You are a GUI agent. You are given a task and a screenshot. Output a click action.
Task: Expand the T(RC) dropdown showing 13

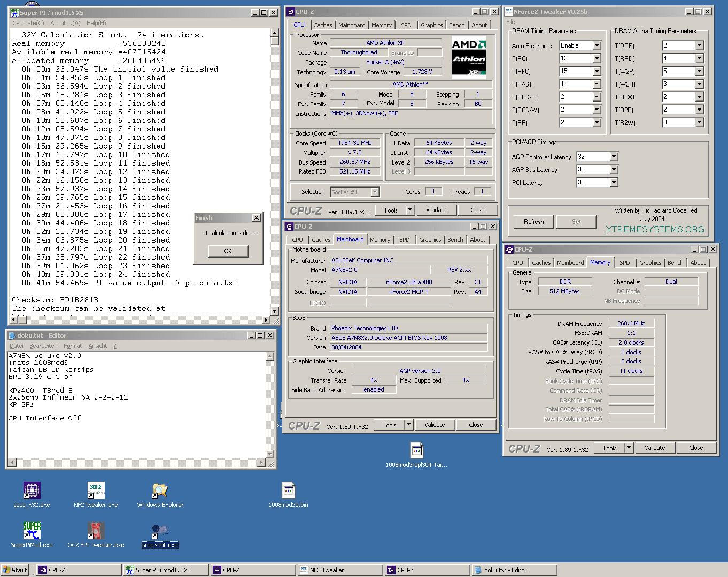tap(597, 58)
